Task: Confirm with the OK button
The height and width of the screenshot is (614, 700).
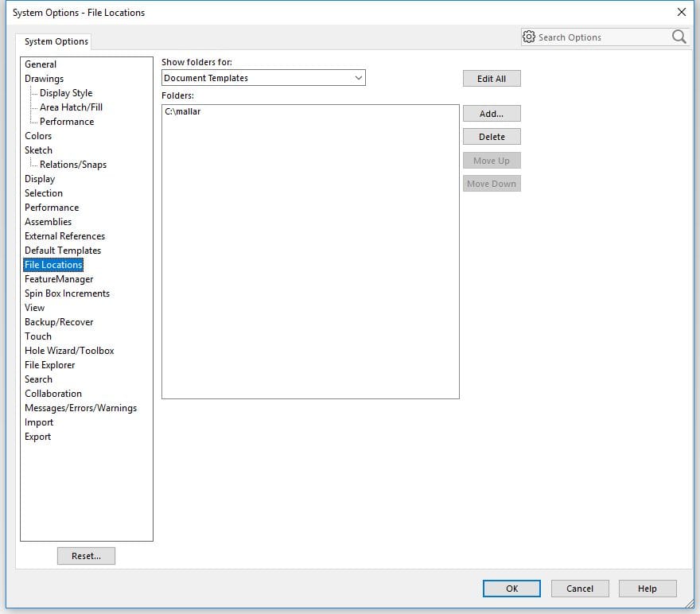Action: click(511, 589)
